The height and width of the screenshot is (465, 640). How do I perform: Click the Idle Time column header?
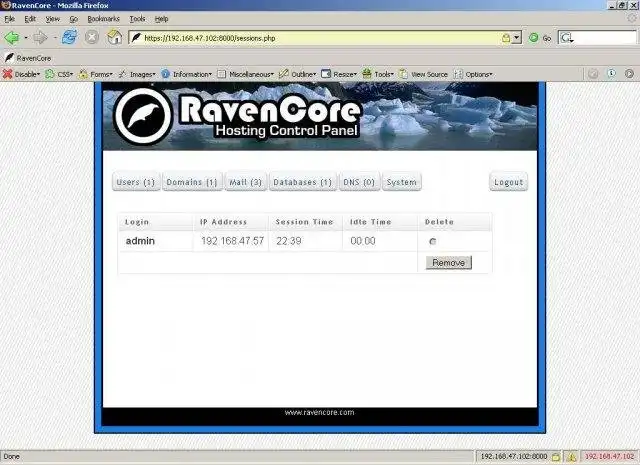click(x=370, y=222)
